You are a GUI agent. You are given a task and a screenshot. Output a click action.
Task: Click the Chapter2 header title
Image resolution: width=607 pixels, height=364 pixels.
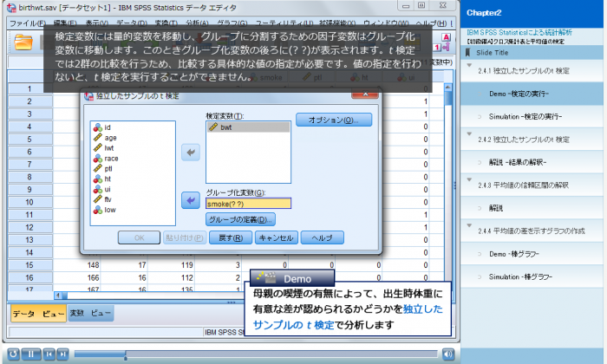484,13
